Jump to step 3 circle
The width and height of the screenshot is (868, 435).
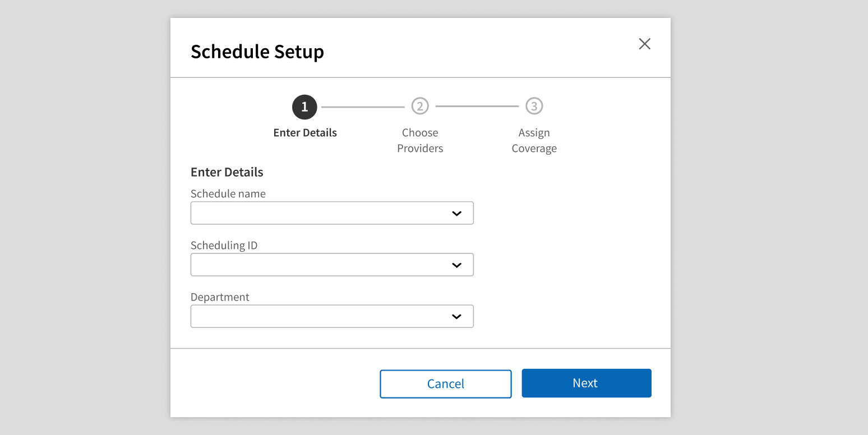534,106
